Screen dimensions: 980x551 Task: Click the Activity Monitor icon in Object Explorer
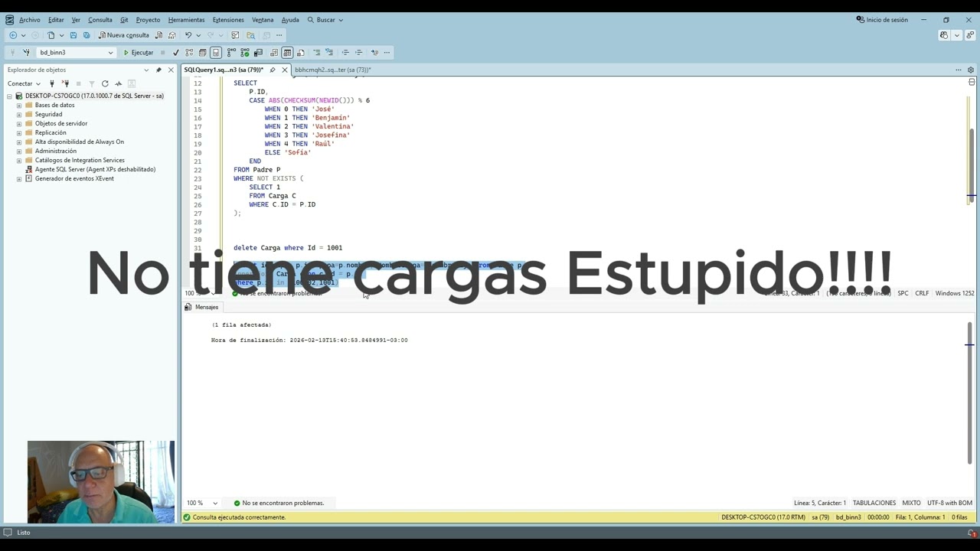[x=118, y=83]
